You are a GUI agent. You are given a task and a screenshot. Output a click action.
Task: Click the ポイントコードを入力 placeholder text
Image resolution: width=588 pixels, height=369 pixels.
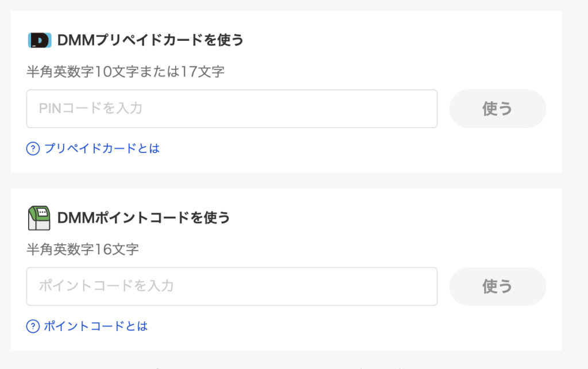[106, 286]
